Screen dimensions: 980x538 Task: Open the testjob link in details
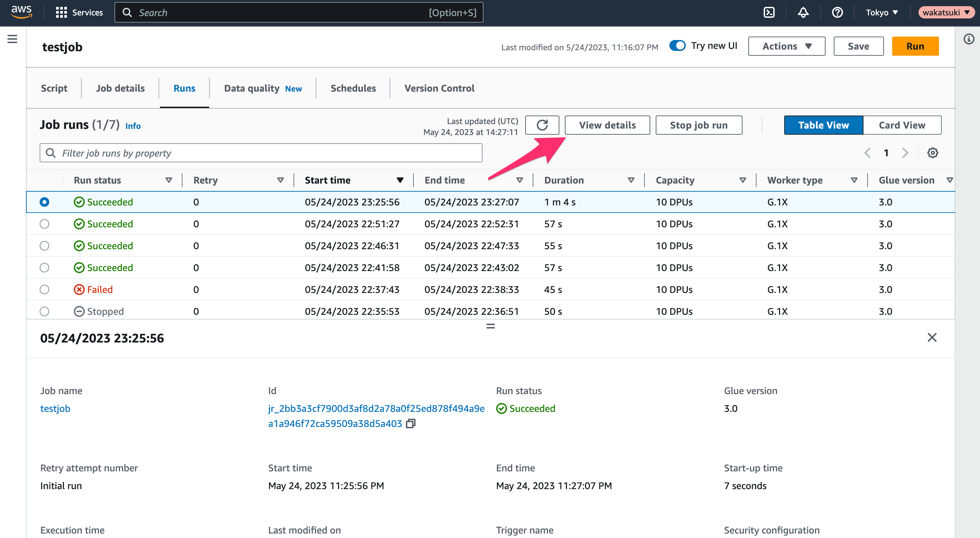tap(55, 408)
